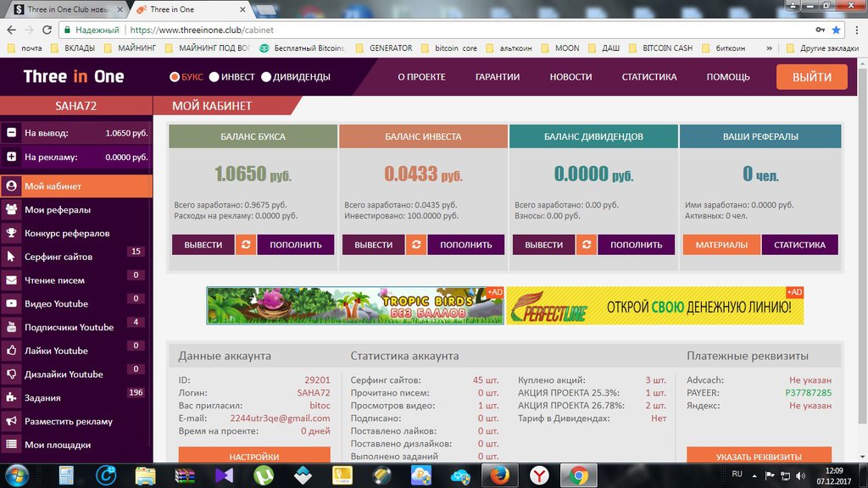The width and height of the screenshot is (868, 488).
Task: Open the МАЙНИНГ bookmark folder
Action: [128, 48]
